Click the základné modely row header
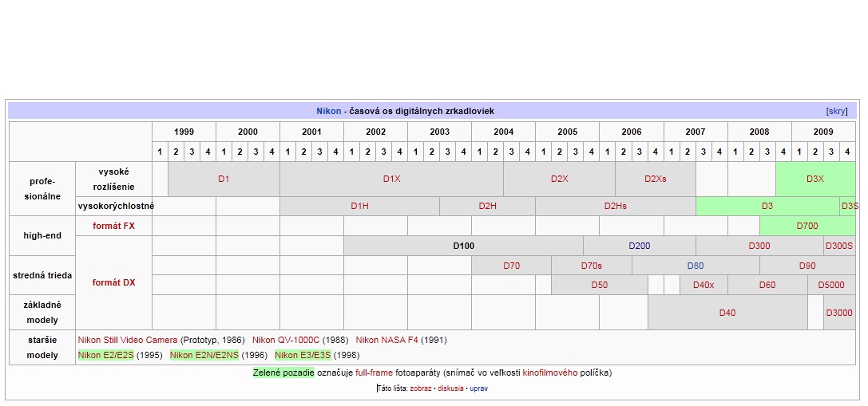Screen dimensions: 868x406 tap(42, 313)
